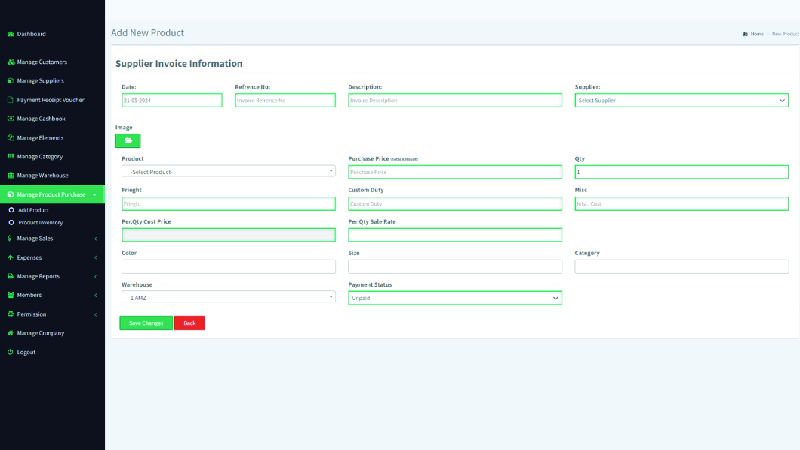Image resolution: width=800 pixels, height=450 pixels.
Task: Click the Manage Customers icon
Action: pos(11,62)
